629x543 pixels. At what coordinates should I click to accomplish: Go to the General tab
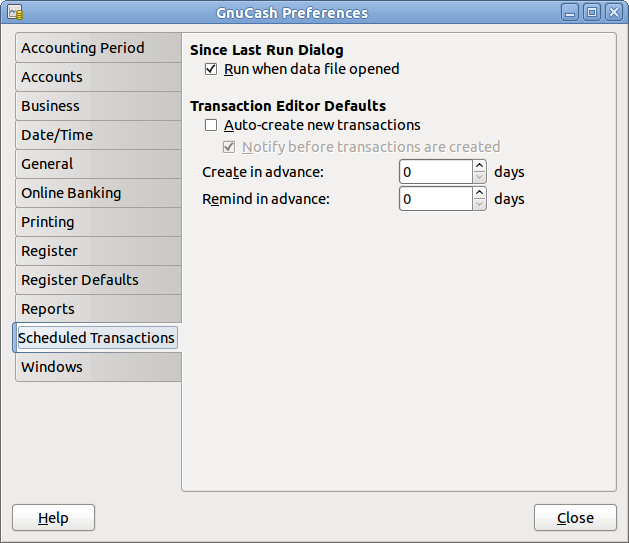tap(47, 164)
